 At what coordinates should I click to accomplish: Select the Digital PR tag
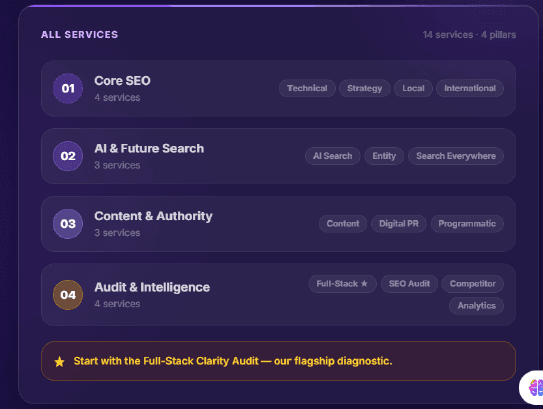(x=399, y=224)
